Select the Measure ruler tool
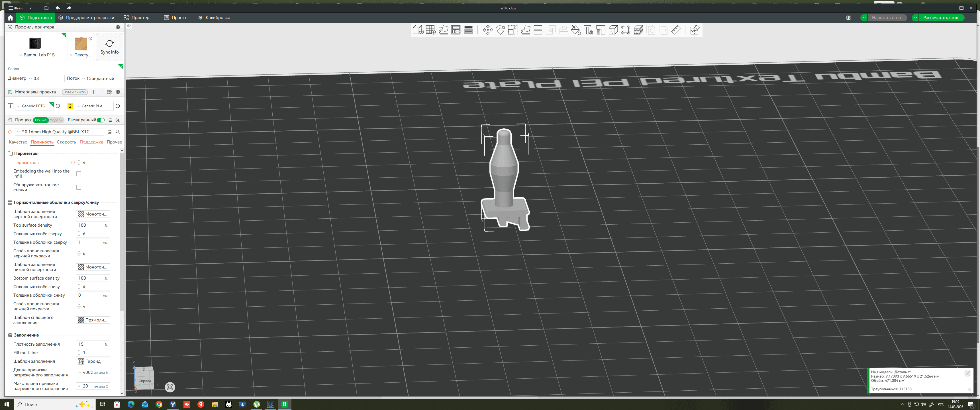This screenshot has height=410, width=980. 676,30
